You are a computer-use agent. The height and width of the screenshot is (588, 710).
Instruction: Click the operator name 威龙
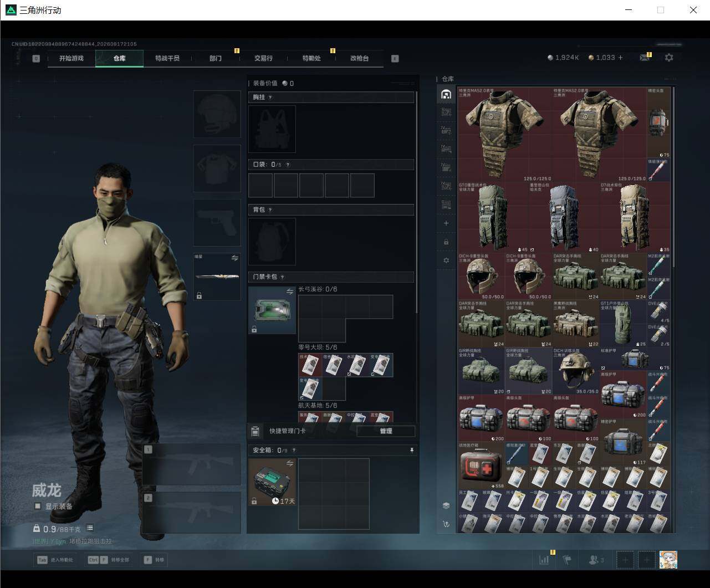[x=47, y=490]
